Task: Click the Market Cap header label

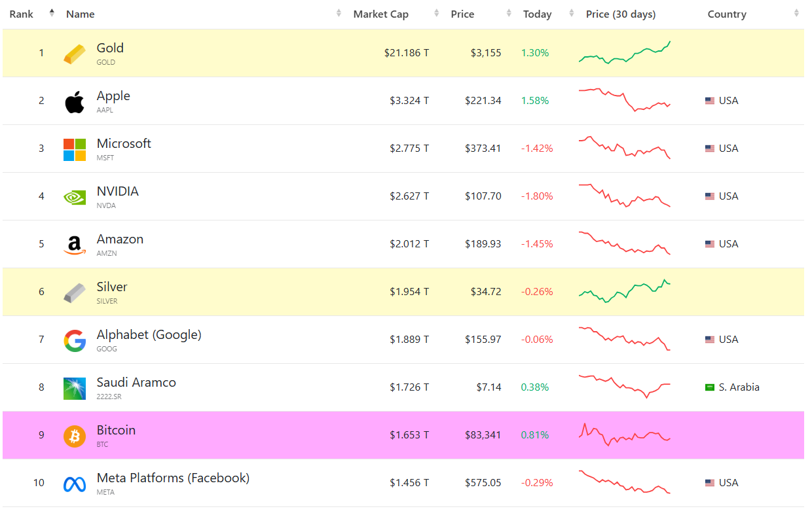Action: (381, 14)
